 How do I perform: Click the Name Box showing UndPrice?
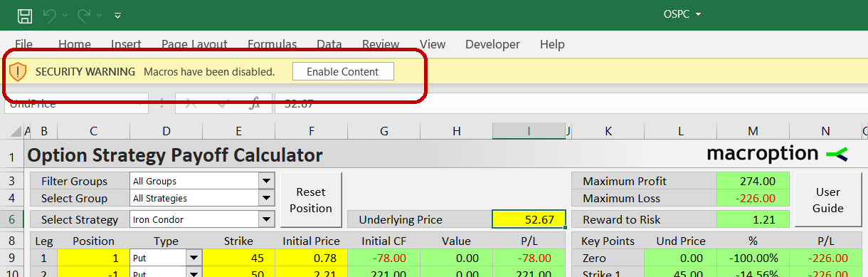[76, 104]
